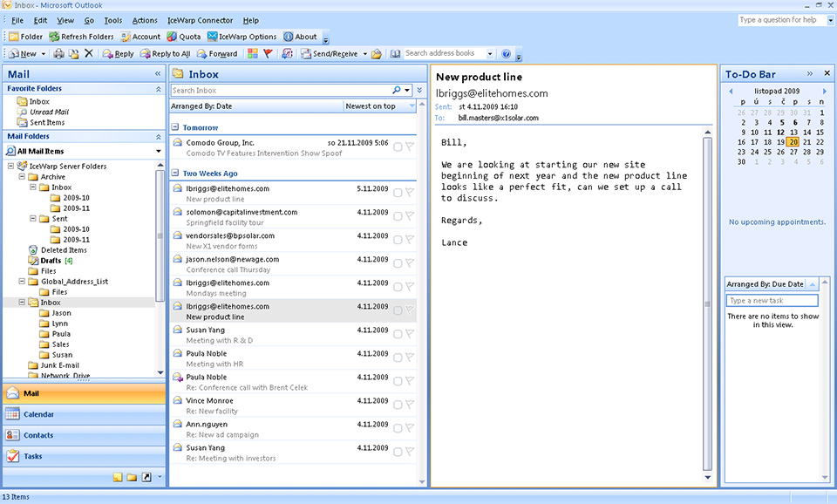Image resolution: width=837 pixels, height=504 pixels.
Task: Click the Forward toolbar button
Action: click(x=216, y=54)
